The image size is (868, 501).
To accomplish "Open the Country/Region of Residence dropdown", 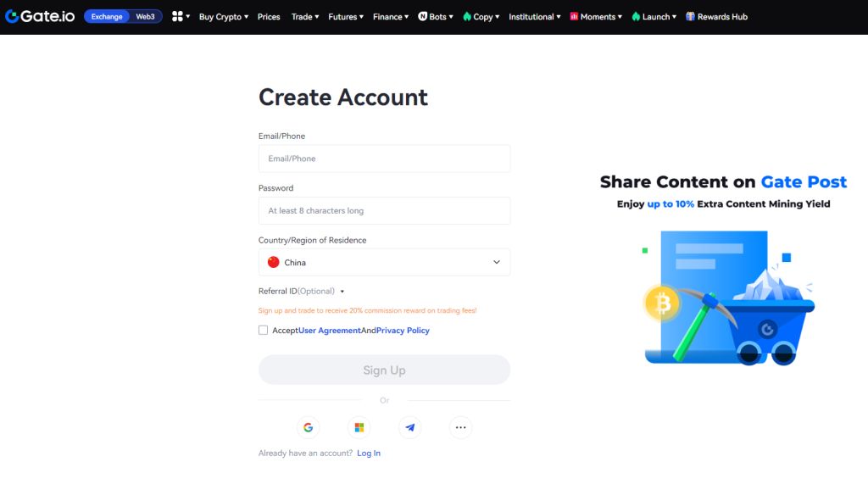I will click(384, 262).
